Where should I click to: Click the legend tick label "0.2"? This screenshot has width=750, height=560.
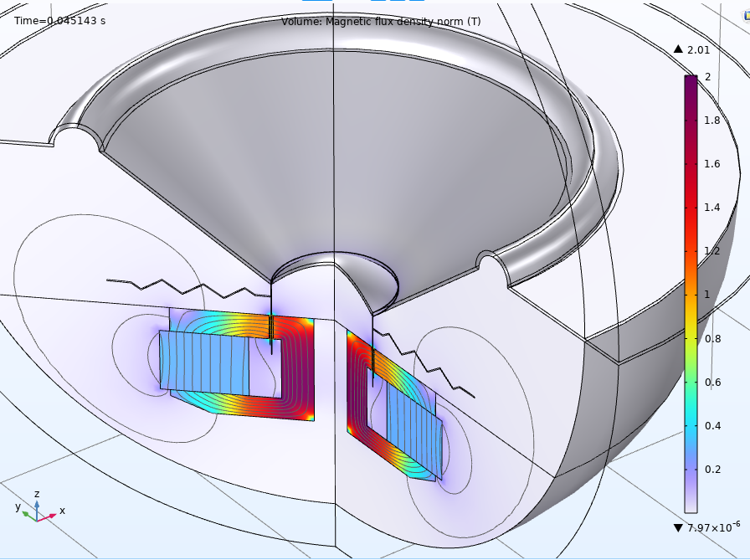click(712, 469)
